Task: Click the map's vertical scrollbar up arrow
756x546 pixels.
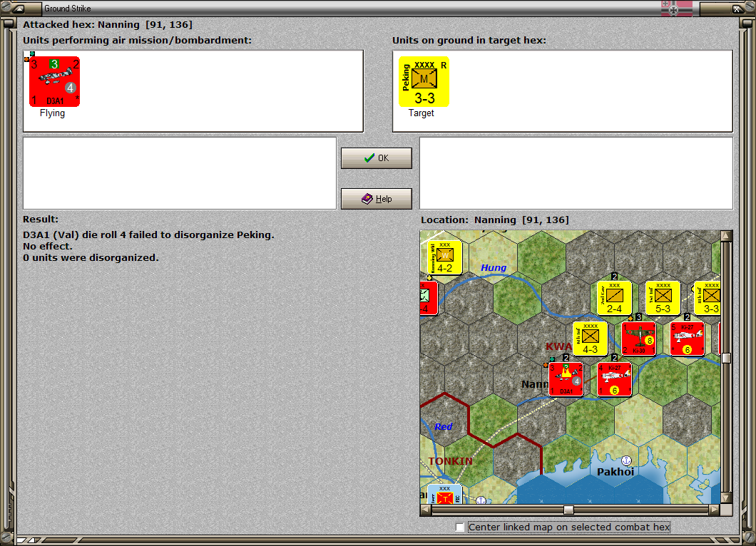Action: coord(726,236)
